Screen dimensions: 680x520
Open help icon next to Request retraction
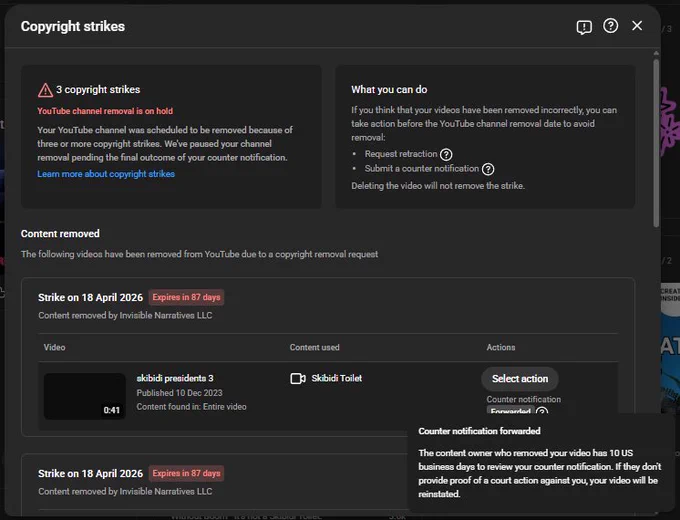446,154
